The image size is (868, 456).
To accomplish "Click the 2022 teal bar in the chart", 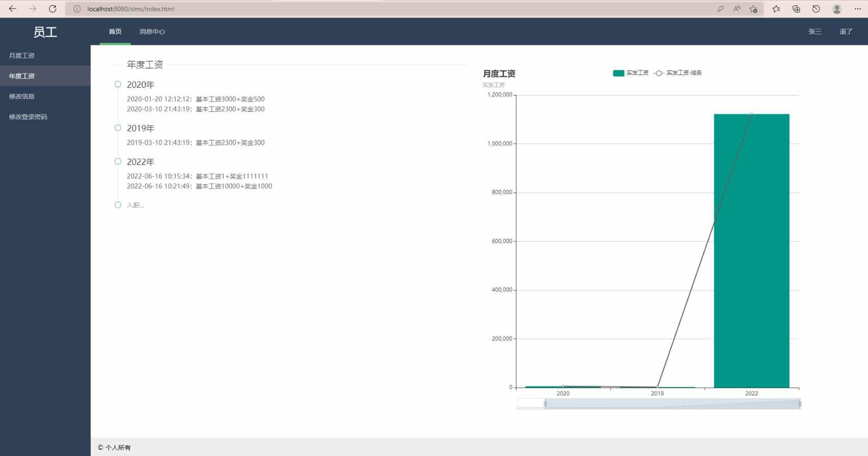I will [x=752, y=251].
